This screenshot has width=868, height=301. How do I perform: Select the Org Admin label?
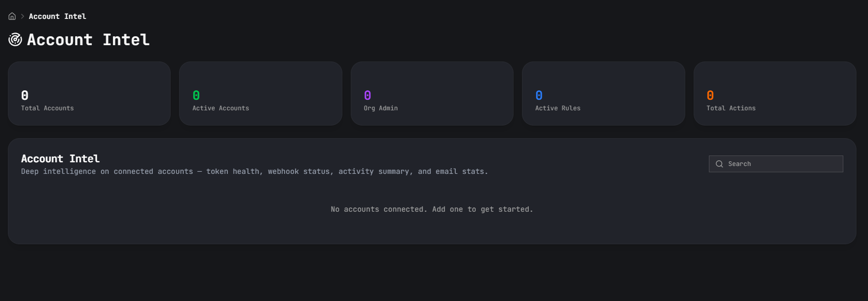tap(381, 108)
